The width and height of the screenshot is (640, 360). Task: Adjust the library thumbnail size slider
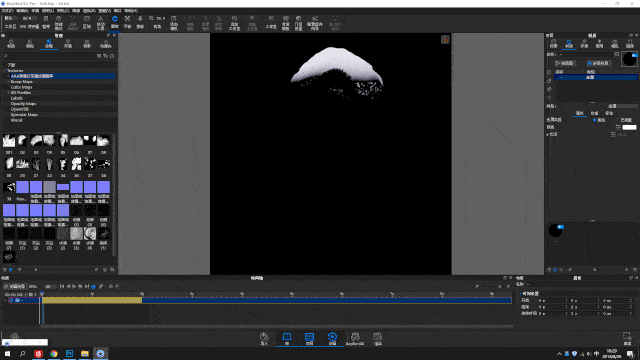coord(36,270)
